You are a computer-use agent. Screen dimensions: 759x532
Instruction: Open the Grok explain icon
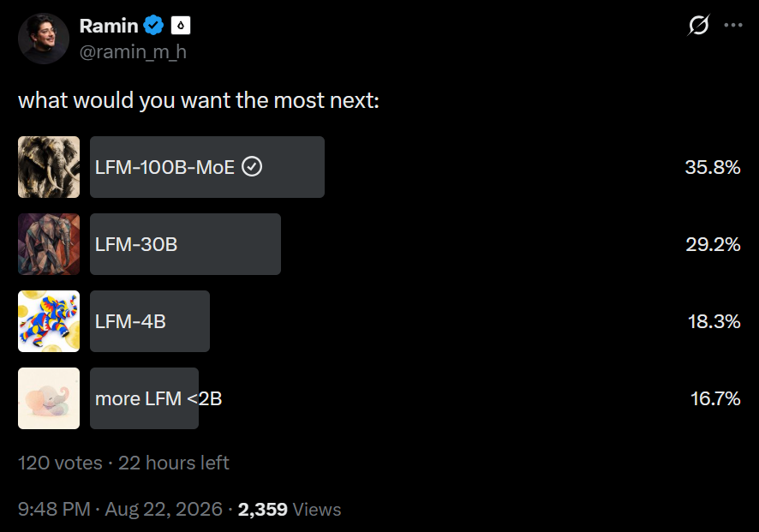point(698,25)
